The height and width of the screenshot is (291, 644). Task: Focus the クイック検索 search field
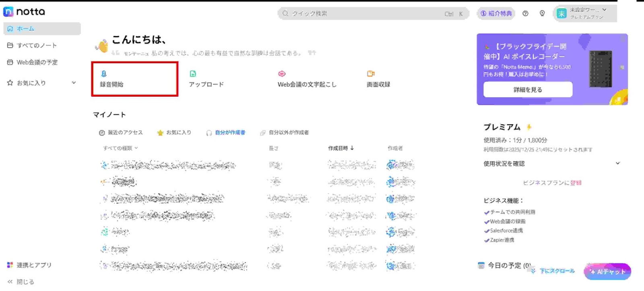pos(373,14)
